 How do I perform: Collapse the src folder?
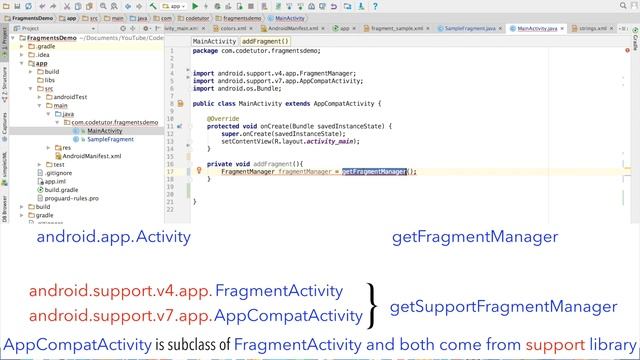point(31,89)
